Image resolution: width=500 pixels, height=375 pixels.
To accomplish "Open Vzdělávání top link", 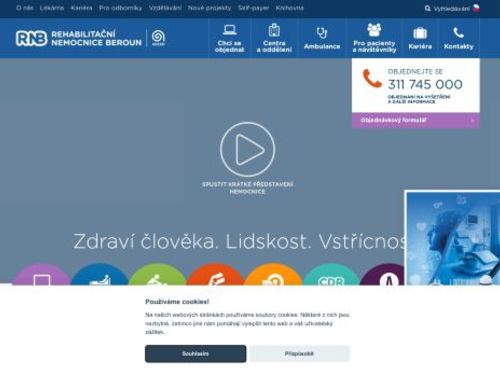I will click(x=165, y=8).
